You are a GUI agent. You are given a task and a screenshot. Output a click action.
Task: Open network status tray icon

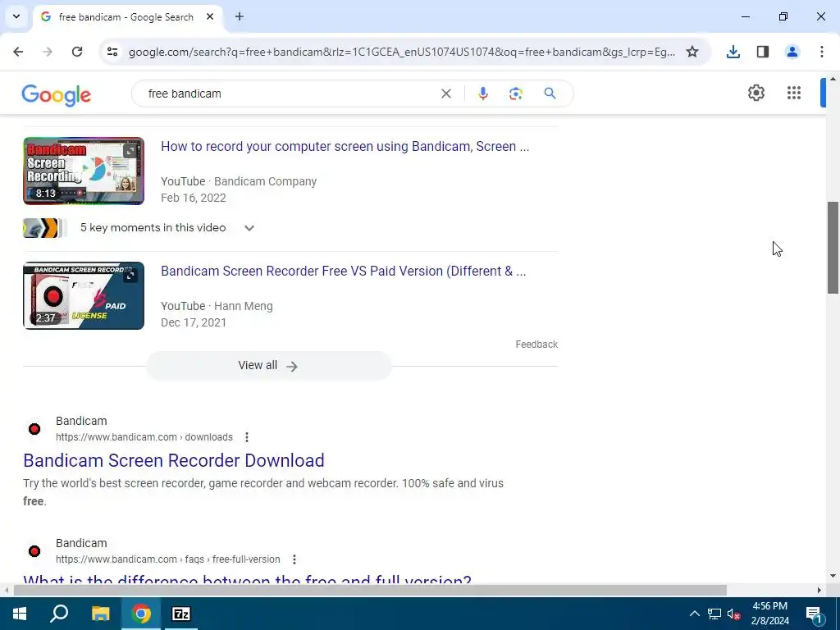click(x=714, y=614)
